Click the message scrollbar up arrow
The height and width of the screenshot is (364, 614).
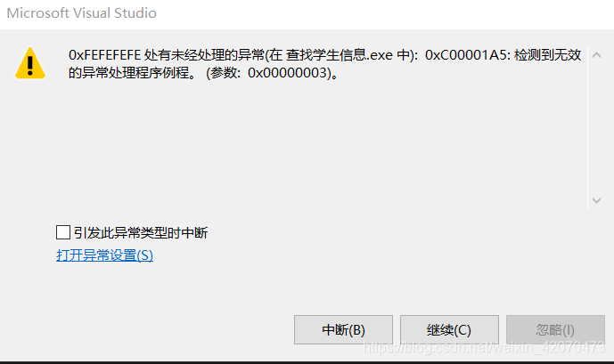point(596,55)
